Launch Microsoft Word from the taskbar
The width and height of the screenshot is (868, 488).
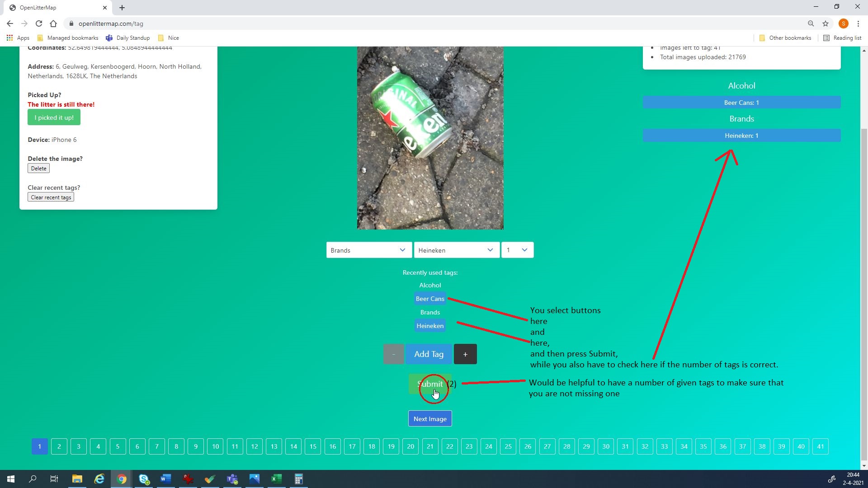(165, 479)
